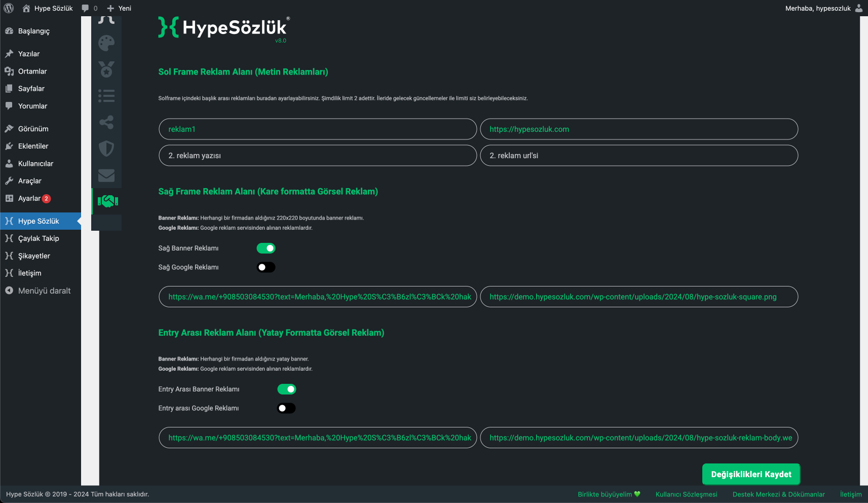Click the https://hypesozluk.com URL field
The image size is (868, 503).
pyautogui.click(x=639, y=129)
